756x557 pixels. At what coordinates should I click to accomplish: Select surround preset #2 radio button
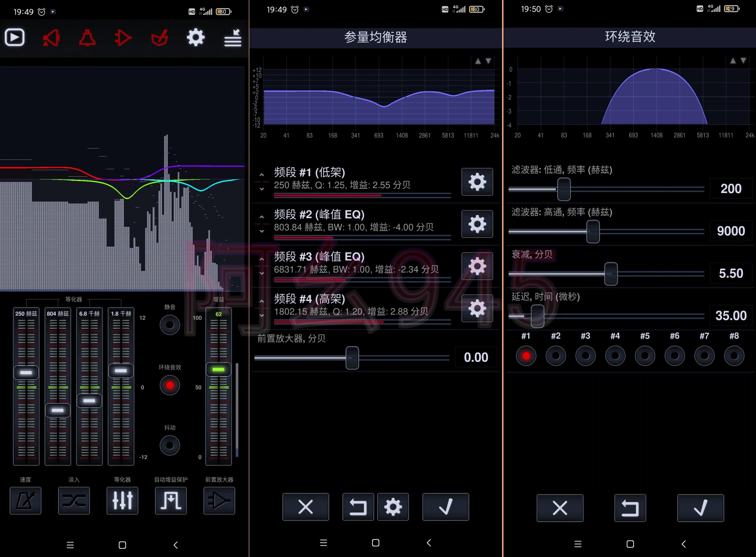[x=556, y=356]
